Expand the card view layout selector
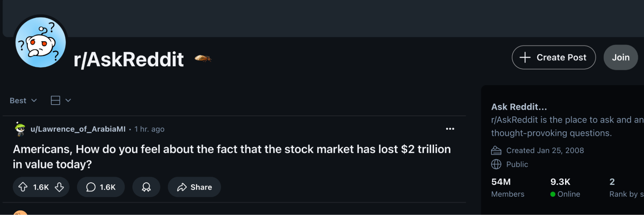Viewport: 644px width, 215px height. click(x=61, y=100)
